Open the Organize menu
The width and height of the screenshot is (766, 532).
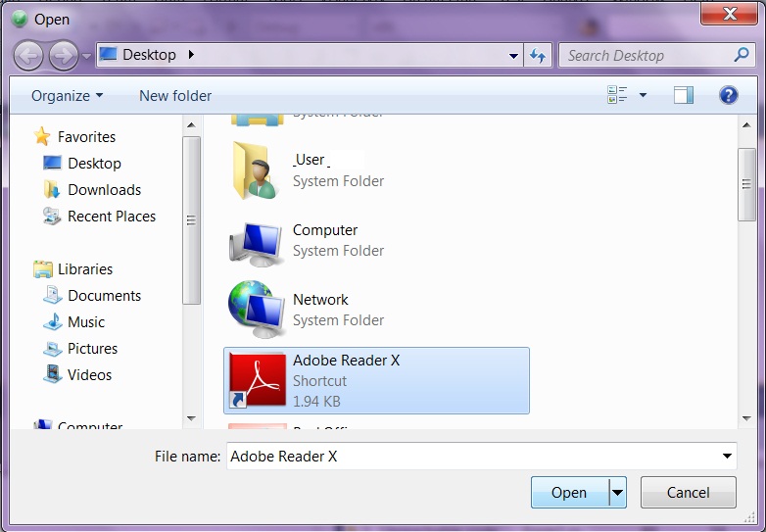pos(67,96)
